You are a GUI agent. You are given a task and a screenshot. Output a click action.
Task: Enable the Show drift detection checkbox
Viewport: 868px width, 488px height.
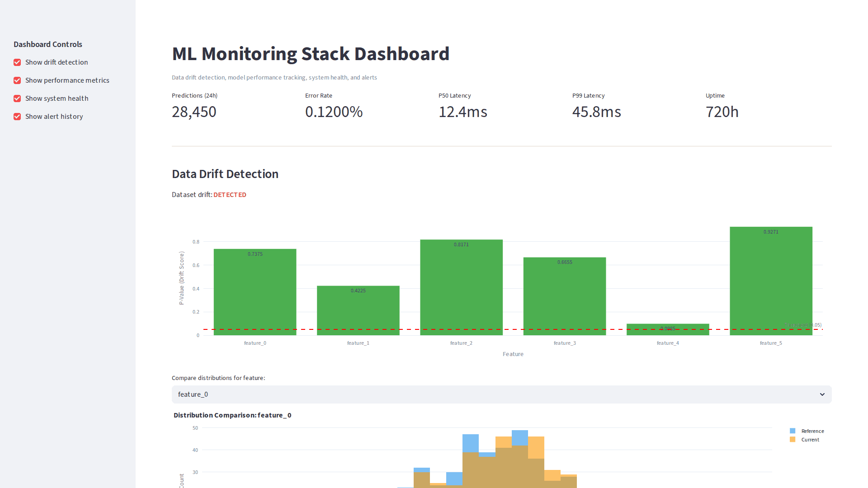click(x=17, y=62)
